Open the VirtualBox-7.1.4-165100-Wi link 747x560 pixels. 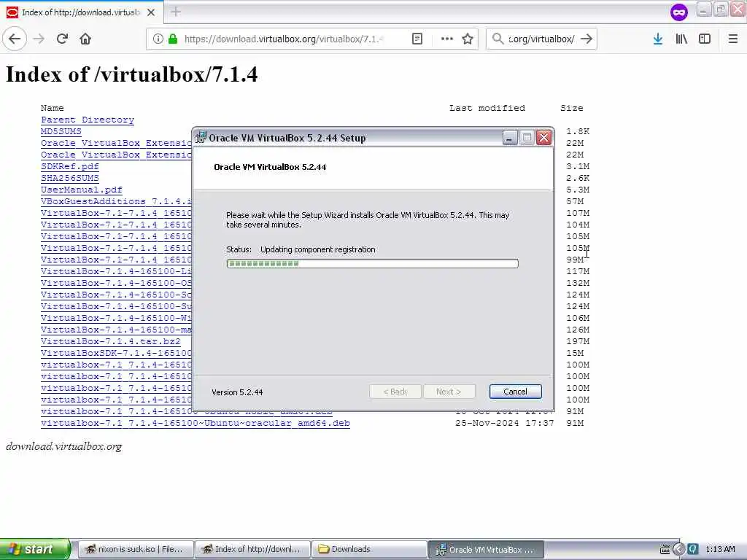point(116,318)
